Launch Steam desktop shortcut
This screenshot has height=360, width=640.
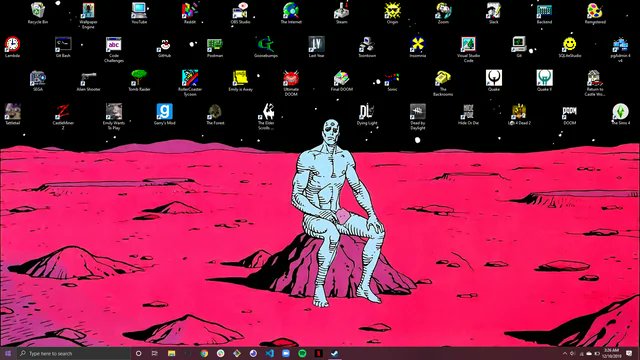point(342,13)
